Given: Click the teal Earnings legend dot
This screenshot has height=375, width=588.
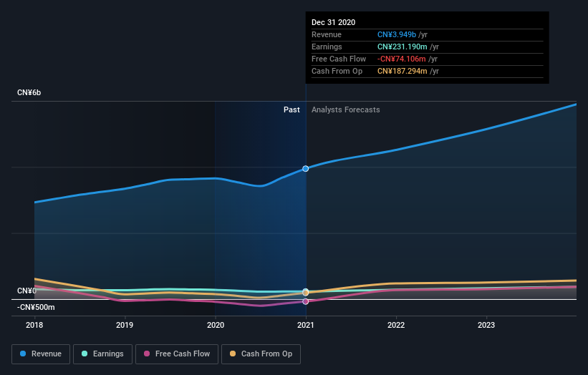Looking at the screenshot, I should [x=85, y=354].
